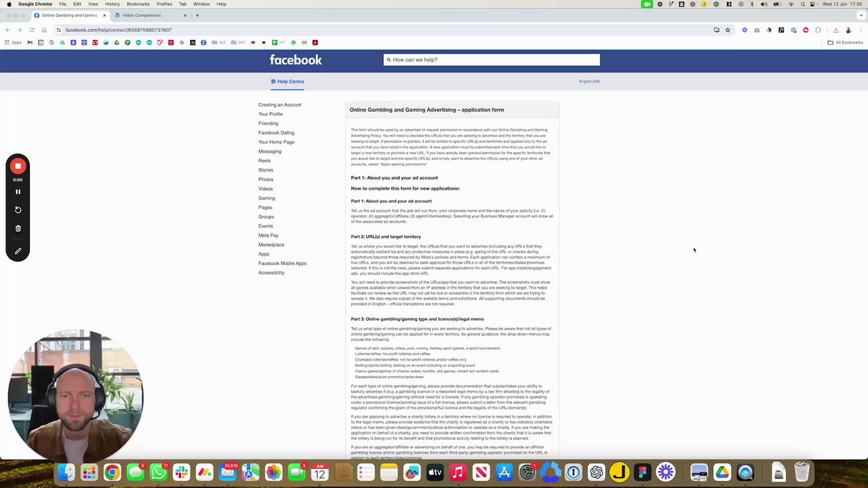Open the Apple menu

click(x=9, y=4)
